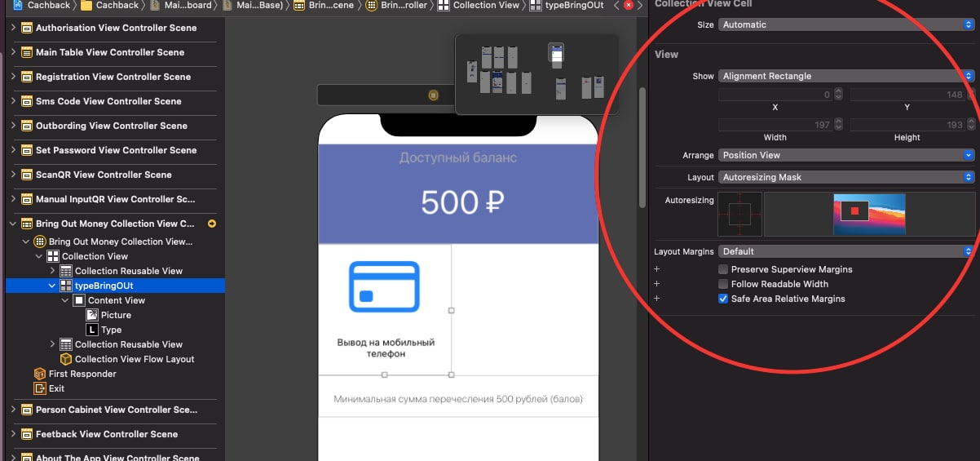Click the Sms Code View Controller Scene icon

(27, 101)
